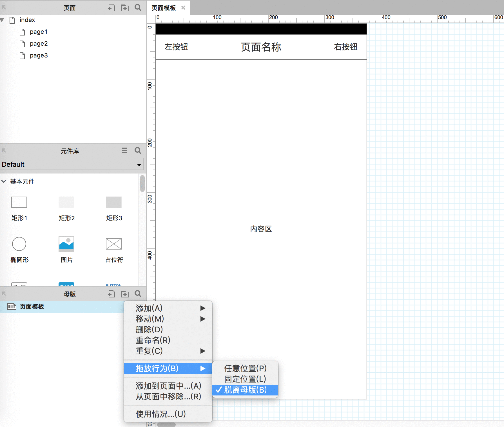Toggle checked 脱离母版(B) option

click(245, 390)
